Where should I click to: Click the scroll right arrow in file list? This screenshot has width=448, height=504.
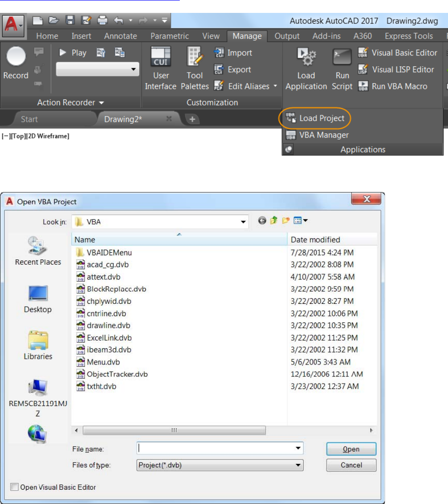(371, 430)
